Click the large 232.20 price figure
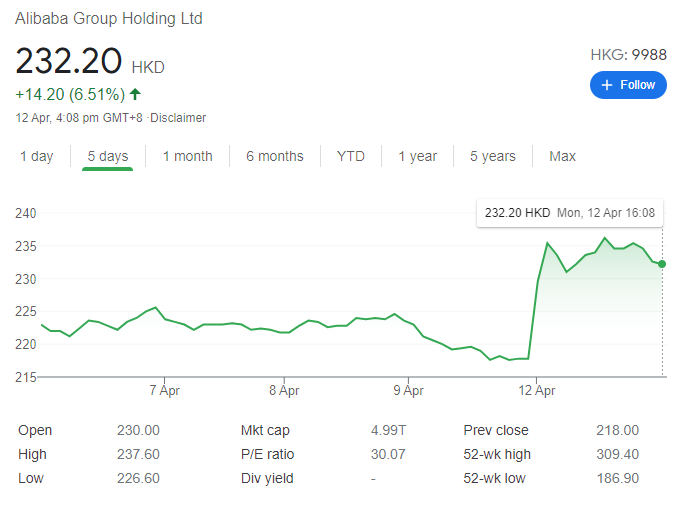The width and height of the screenshot is (682, 507). point(68,60)
